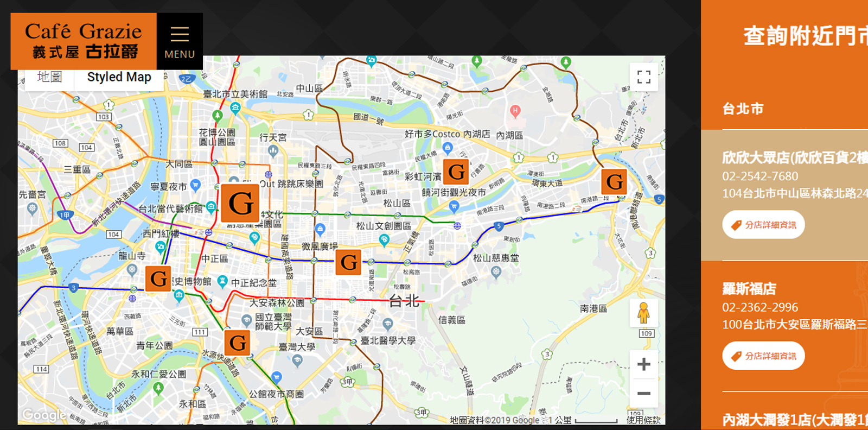Open the large G marker near 臺北當代藝術館
The height and width of the screenshot is (430, 868).
[240, 203]
